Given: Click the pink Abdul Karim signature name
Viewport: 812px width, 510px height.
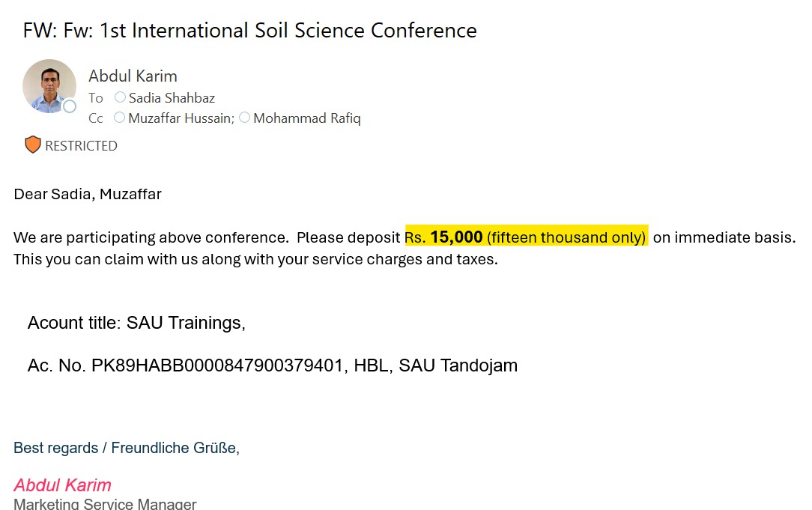Looking at the screenshot, I should 63,485.
